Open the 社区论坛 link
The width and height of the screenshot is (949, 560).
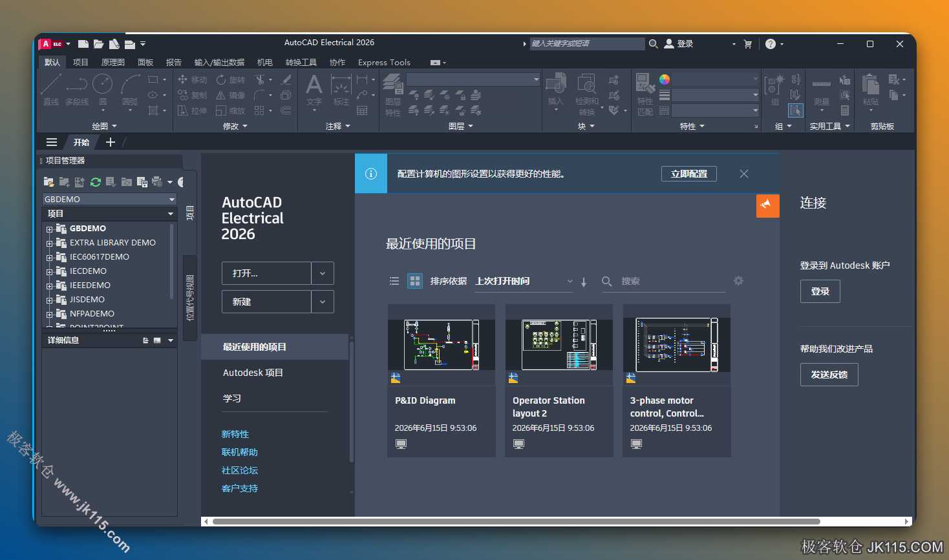[x=240, y=470]
